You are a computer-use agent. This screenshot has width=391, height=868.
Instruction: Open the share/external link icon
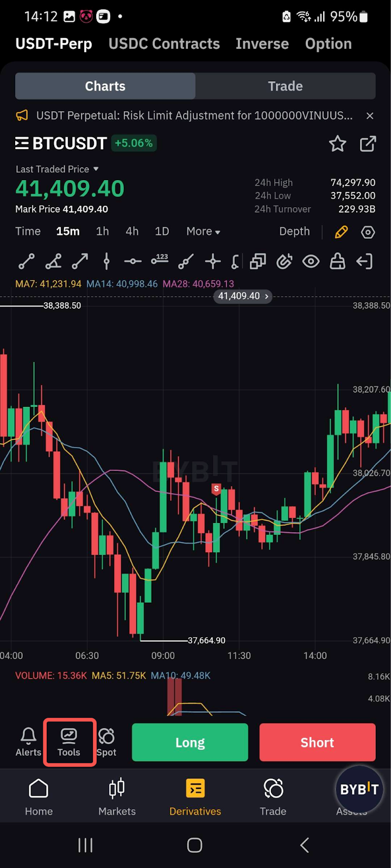[368, 144]
